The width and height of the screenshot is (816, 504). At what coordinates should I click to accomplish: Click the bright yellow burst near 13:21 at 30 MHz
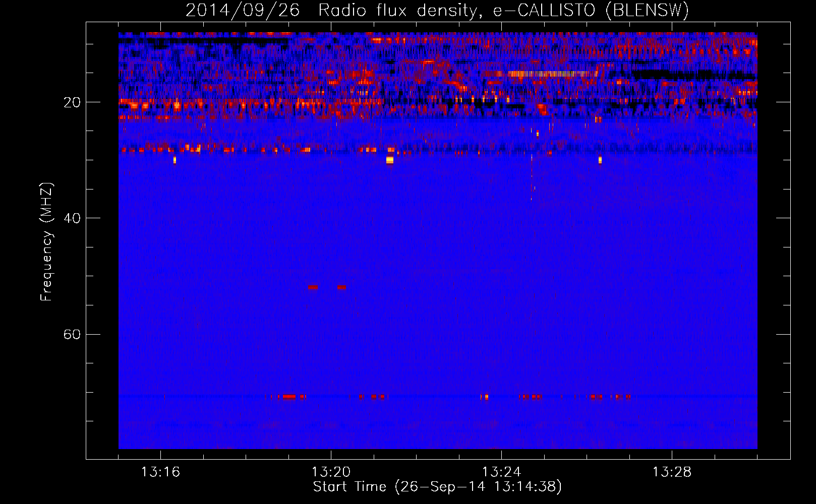(389, 160)
